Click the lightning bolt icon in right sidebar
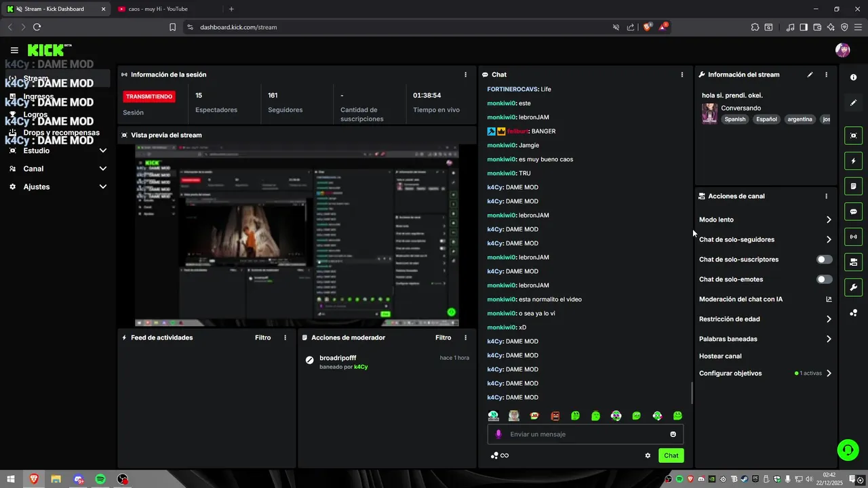Screen dimensions: 868x488 coord(853,161)
